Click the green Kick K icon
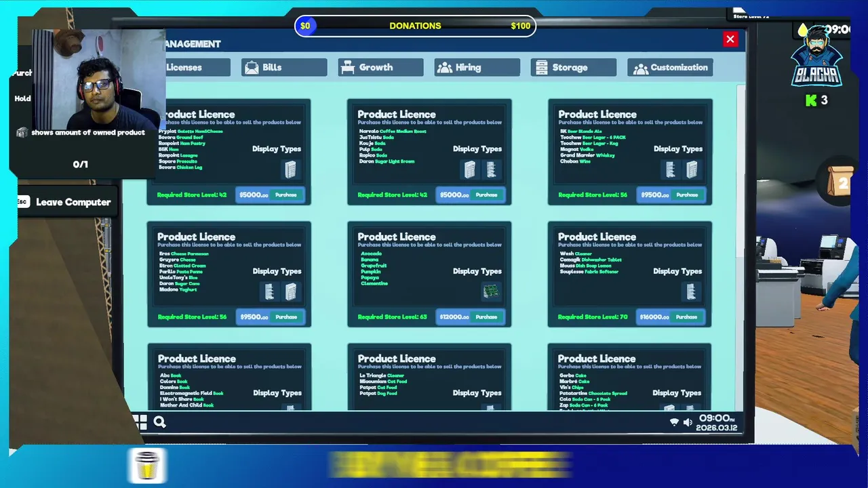Image resolution: width=868 pixels, height=488 pixels. [811, 100]
